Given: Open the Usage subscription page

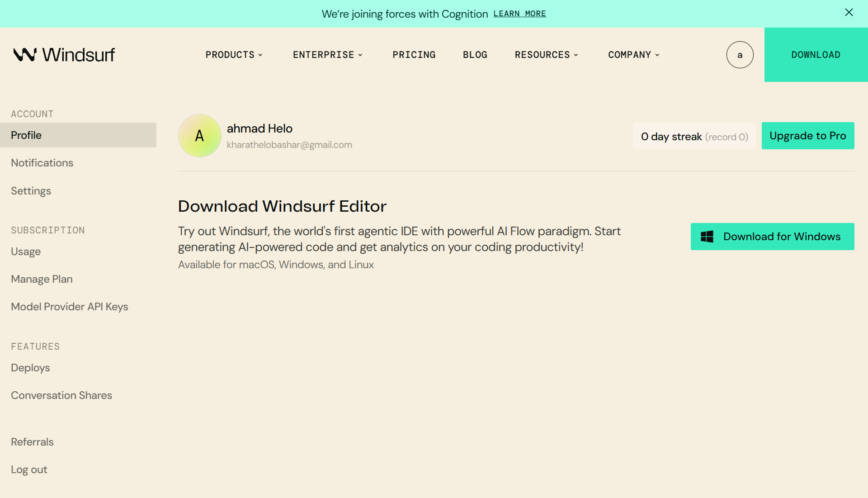Looking at the screenshot, I should pyautogui.click(x=26, y=251).
